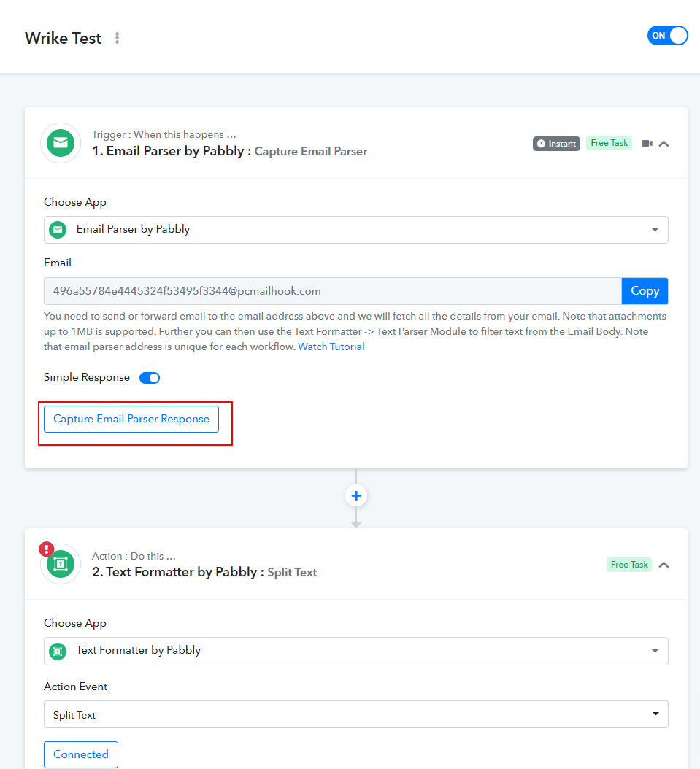Click the Instant badge on the trigger

click(x=556, y=144)
